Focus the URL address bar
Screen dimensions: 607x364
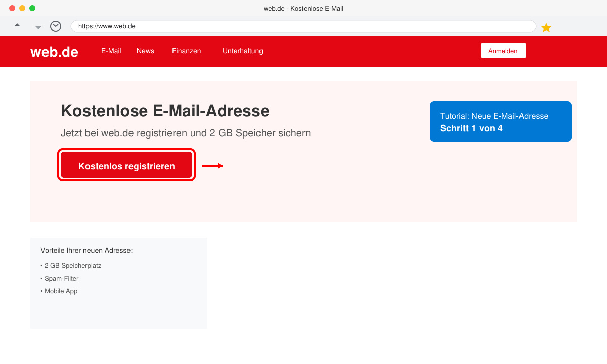(x=303, y=26)
